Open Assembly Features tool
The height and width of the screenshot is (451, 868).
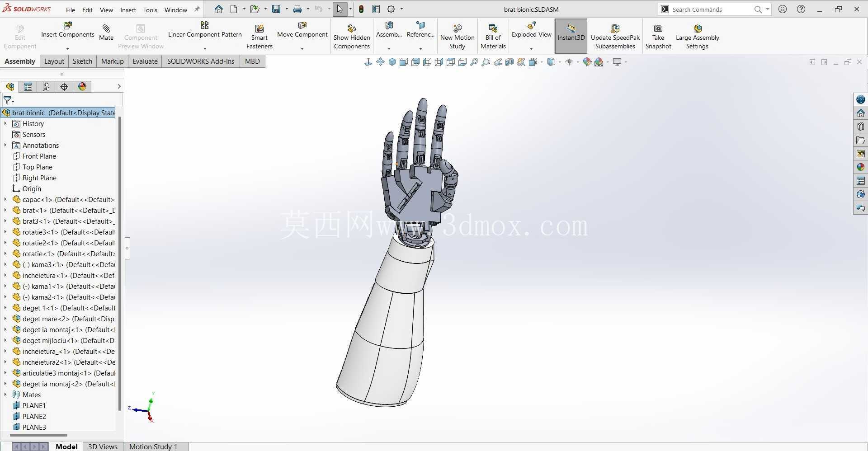click(389, 30)
